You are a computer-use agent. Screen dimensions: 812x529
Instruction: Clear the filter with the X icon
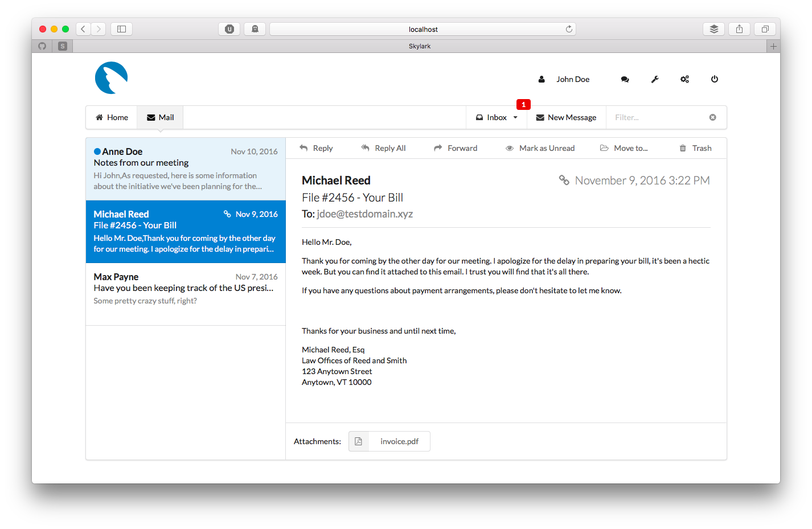click(x=712, y=117)
